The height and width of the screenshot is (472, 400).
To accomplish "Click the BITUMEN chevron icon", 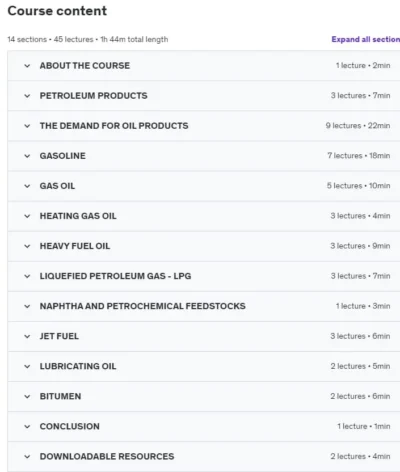I will [27, 397].
